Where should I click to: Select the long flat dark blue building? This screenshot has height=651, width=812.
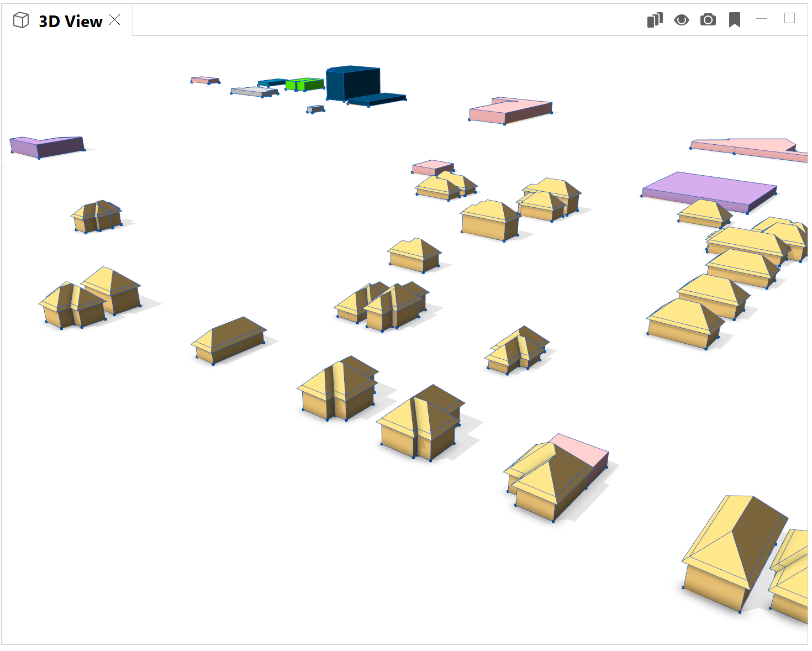coord(378,99)
